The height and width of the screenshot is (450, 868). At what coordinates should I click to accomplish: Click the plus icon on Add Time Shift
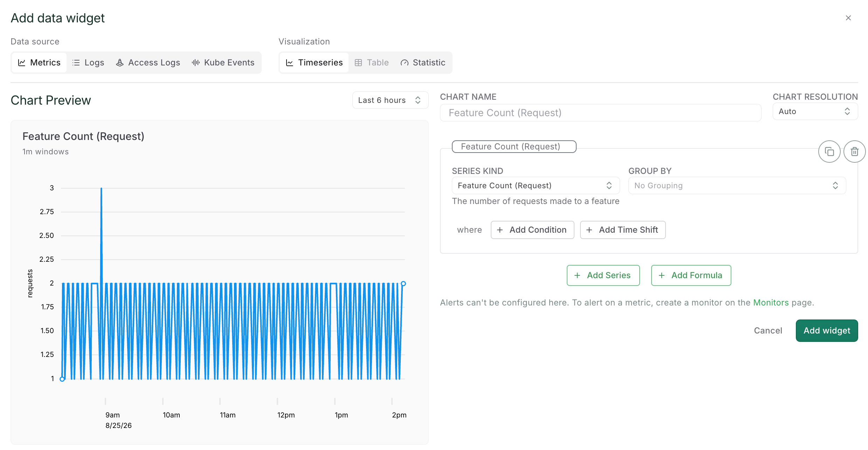[x=589, y=230]
